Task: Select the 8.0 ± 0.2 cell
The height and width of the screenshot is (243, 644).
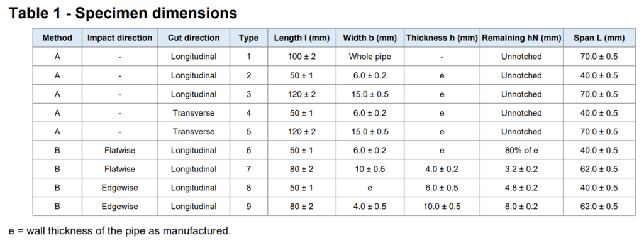Action: click(521, 207)
